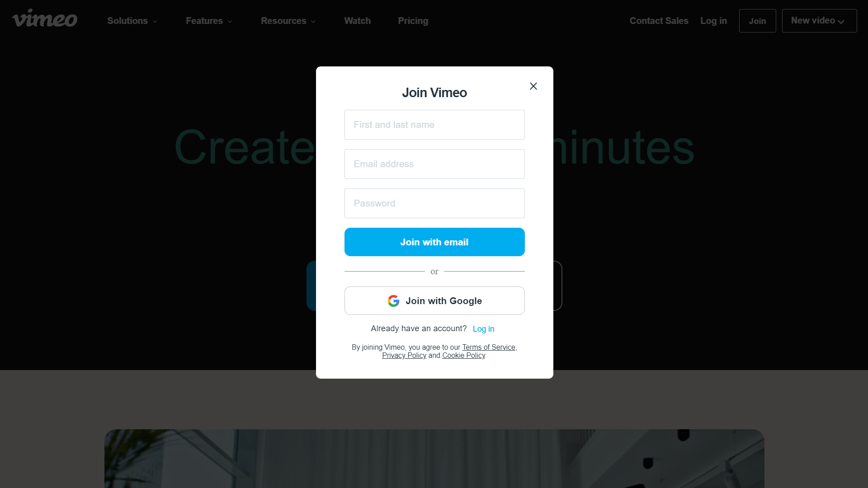
Task: Click the Contact Sales button
Action: coord(659,20)
